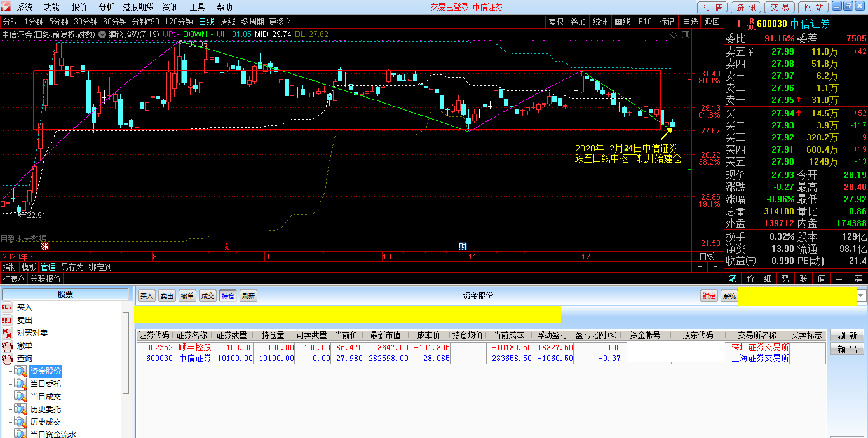Switch chart to 1分钟 period
The image size is (868, 438).
coord(34,22)
